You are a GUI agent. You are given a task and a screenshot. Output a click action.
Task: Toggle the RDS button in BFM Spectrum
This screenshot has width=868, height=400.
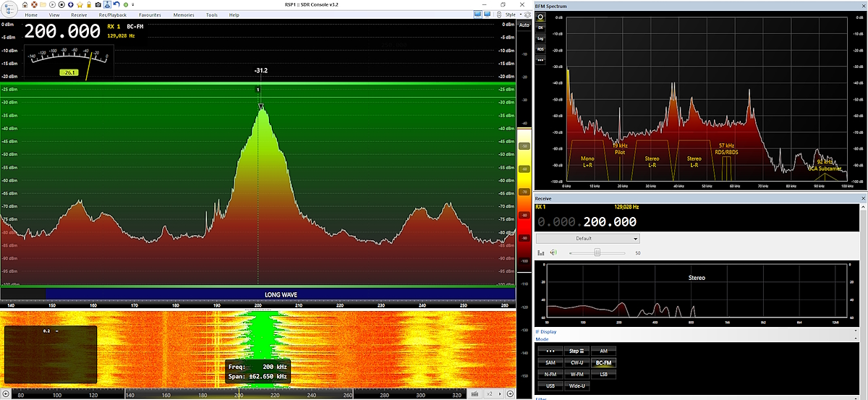[x=540, y=49]
